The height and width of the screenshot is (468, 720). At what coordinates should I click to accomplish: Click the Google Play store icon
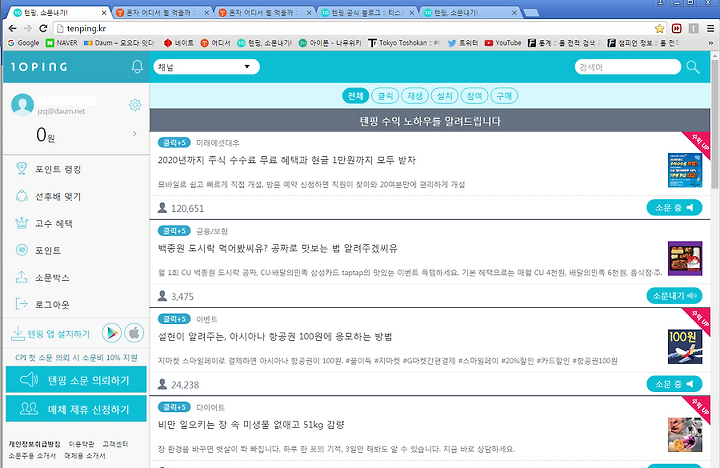click(x=112, y=333)
